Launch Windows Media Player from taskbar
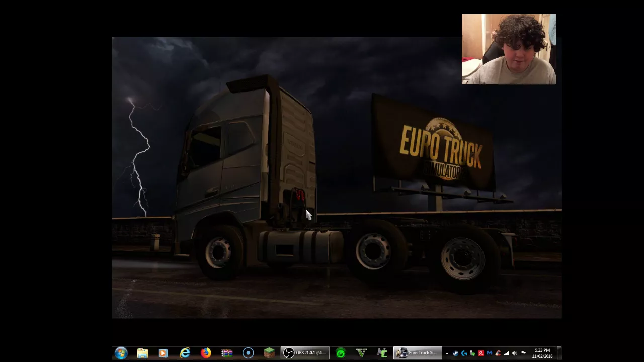The height and width of the screenshot is (362, 644). (x=163, y=353)
